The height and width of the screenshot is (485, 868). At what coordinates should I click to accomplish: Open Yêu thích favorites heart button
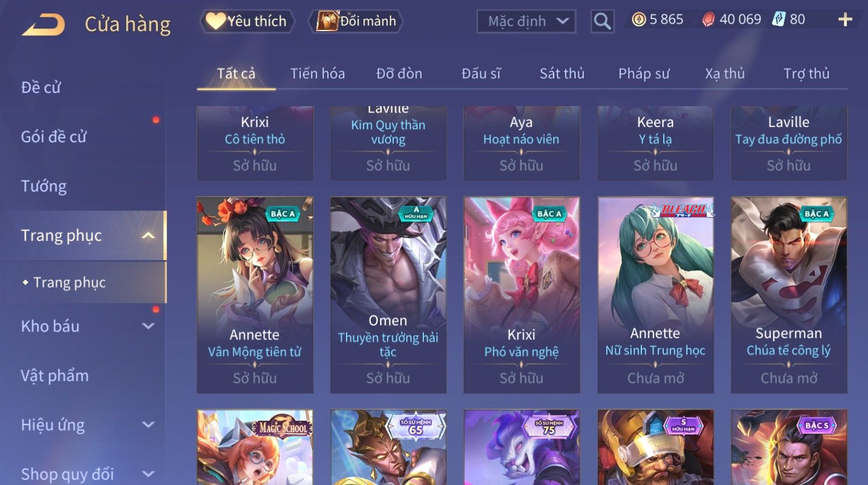click(x=247, y=21)
